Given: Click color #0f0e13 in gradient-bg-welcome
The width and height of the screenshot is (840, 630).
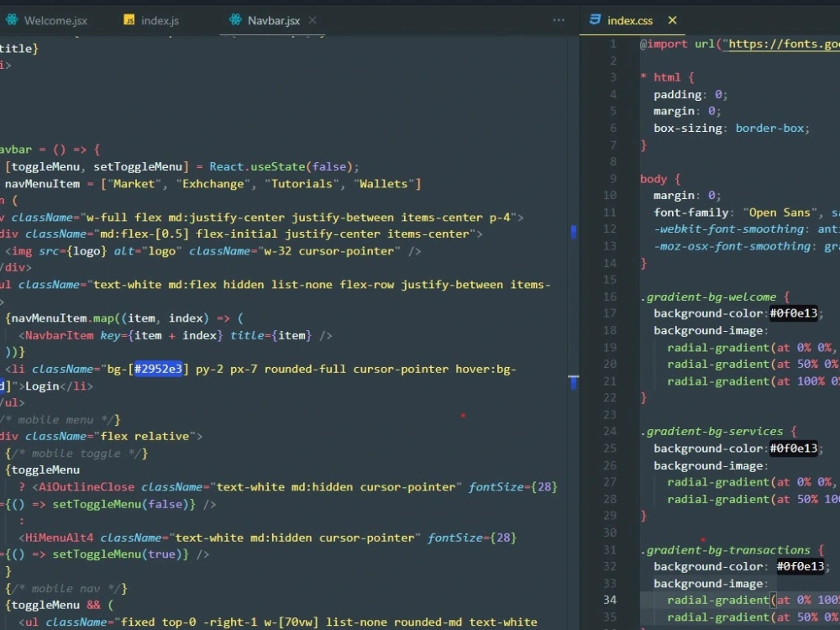Looking at the screenshot, I should click(x=794, y=313).
